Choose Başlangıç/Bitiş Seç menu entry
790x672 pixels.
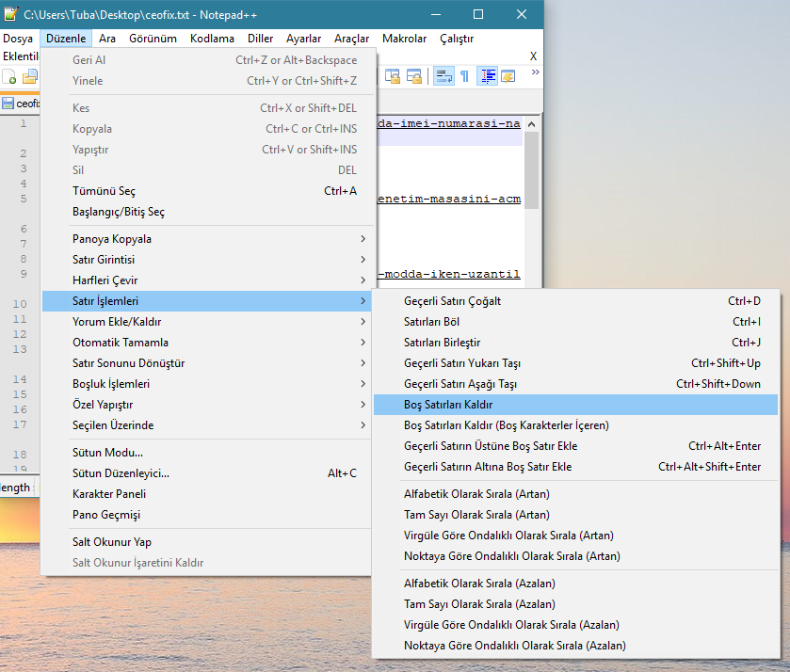point(207,212)
